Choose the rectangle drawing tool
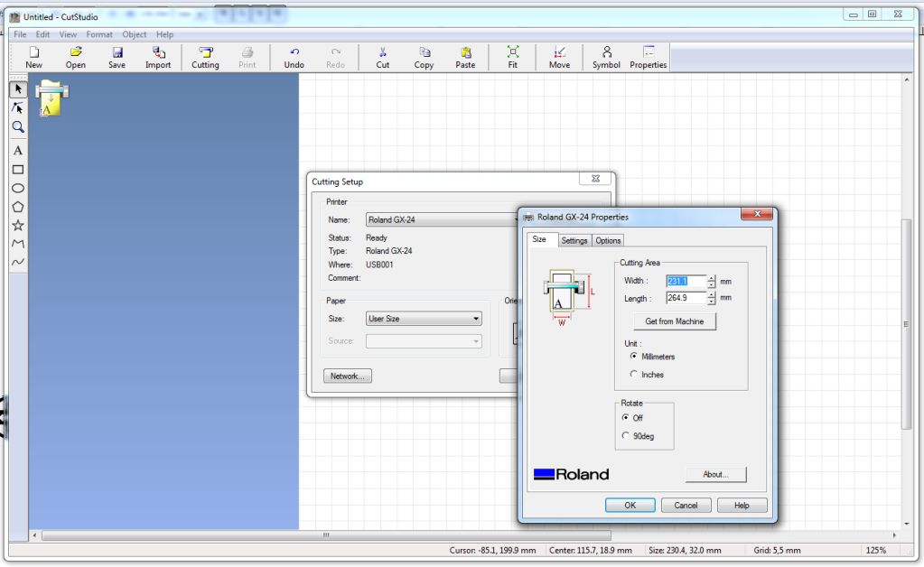This screenshot has width=924, height=567. (18, 170)
